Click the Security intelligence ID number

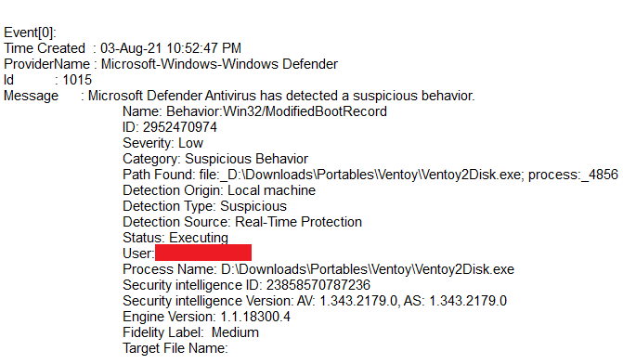point(318,285)
